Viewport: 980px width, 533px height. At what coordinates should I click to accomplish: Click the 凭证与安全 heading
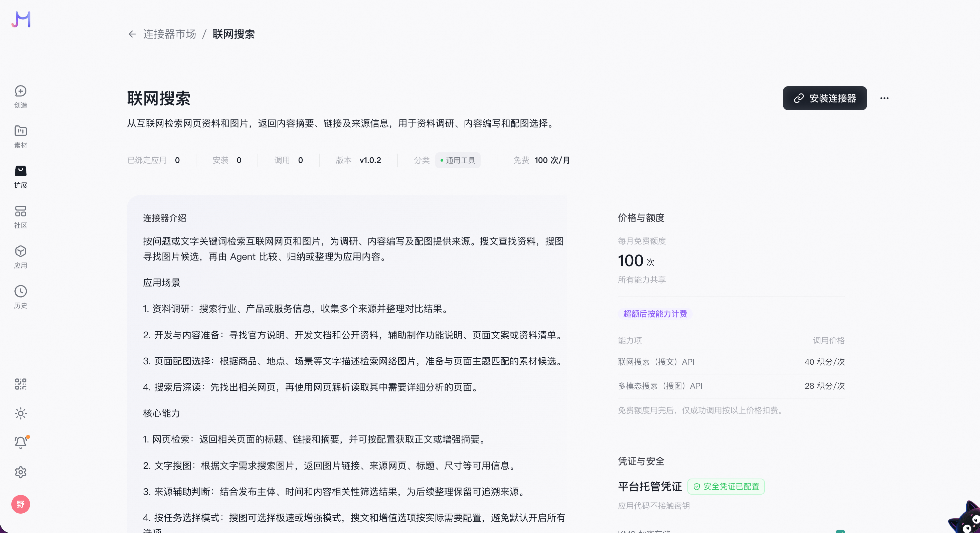pyautogui.click(x=641, y=462)
